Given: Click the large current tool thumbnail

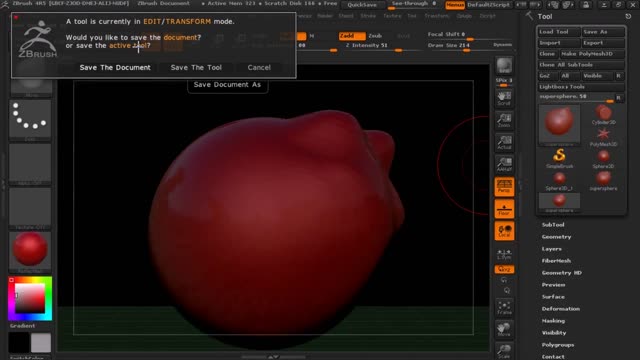Looking at the screenshot, I should (559, 124).
